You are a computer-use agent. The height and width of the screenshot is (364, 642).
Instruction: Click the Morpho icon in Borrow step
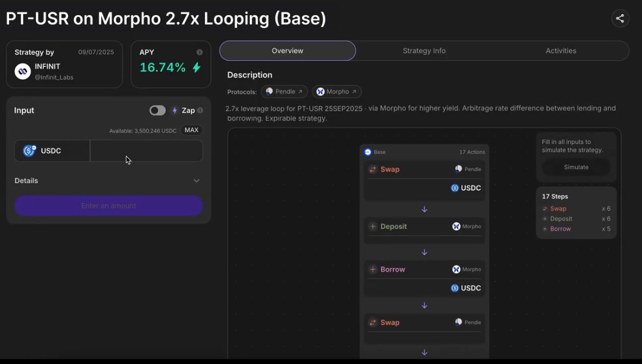456,270
